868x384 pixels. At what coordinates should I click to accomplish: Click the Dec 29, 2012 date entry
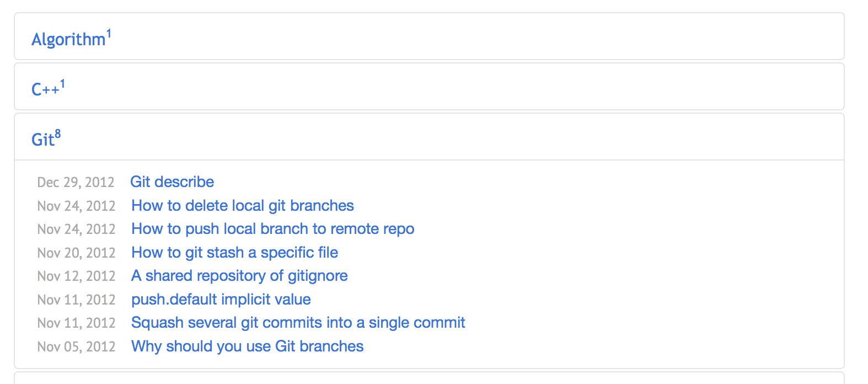(x=76, y=182)
